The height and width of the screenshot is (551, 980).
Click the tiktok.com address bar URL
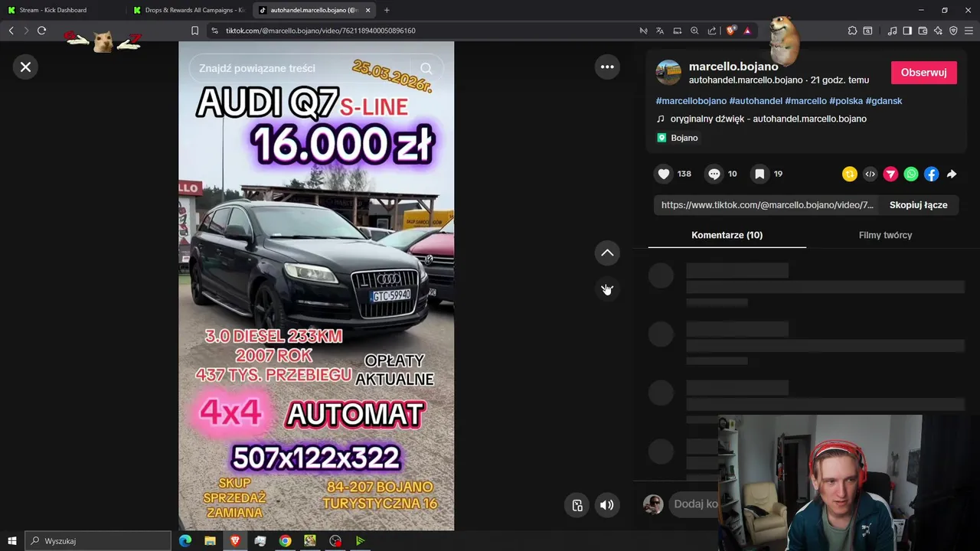pyautogui.click(x=321, y=31)
